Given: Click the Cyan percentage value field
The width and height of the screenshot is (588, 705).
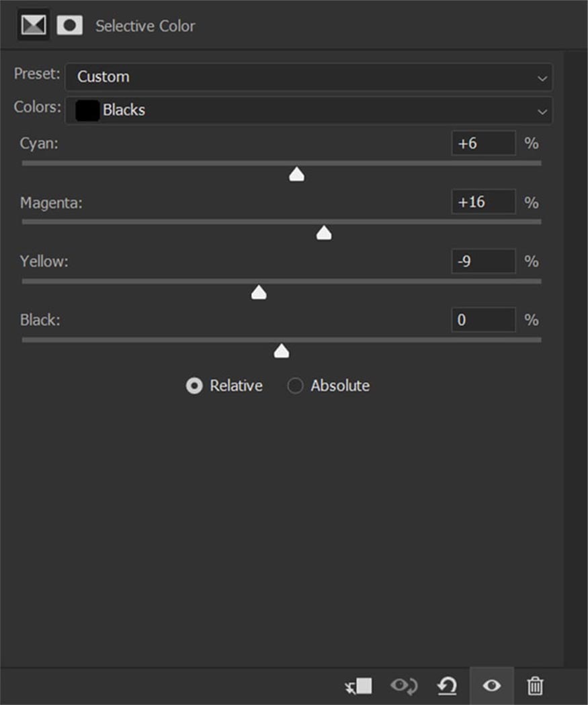Looking at the screenshot, I should (x=483, y=143).
